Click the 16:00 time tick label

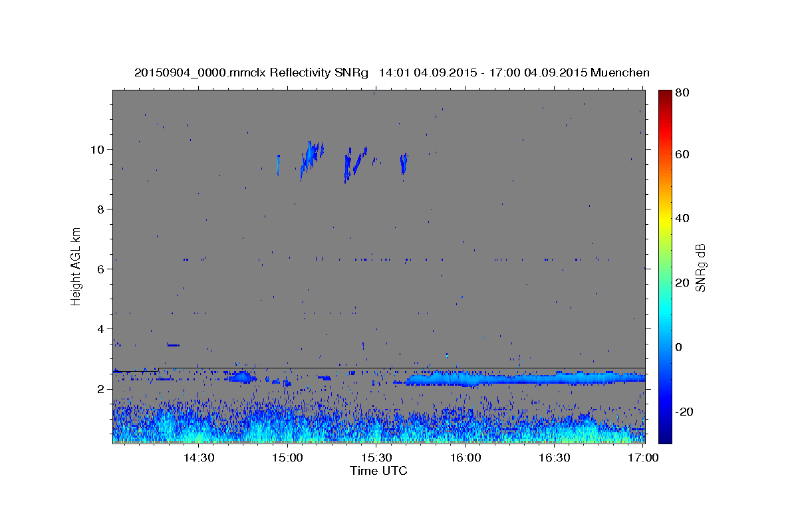point(465,458)
